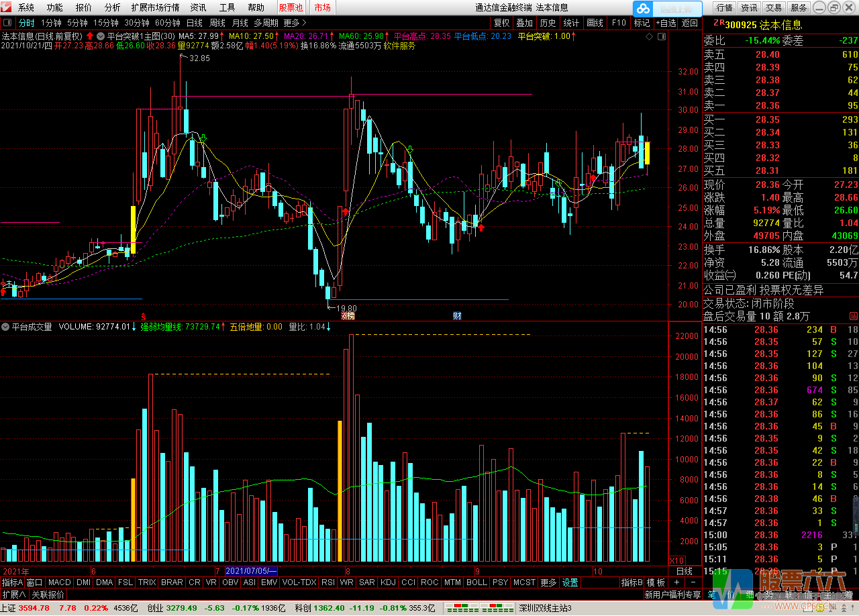Click the 叠加 overlay button
The height and width of the screenshot is (616, 859).
tap(525, 23)
